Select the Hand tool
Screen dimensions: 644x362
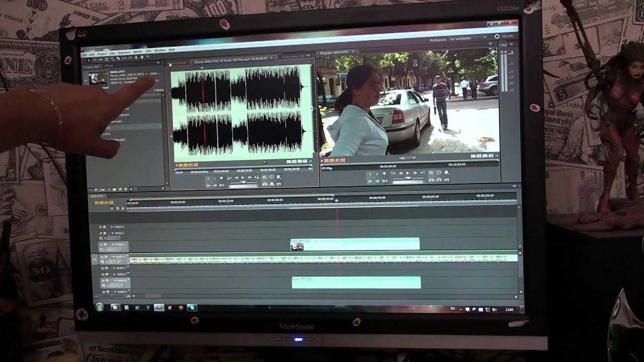(x=142, y=57)
